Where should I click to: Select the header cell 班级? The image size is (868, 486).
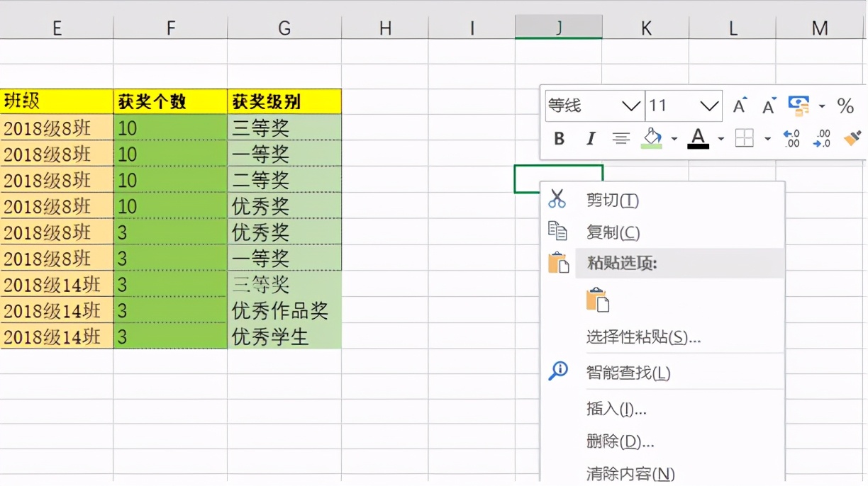pyautogui.click(x=57, y=101)
